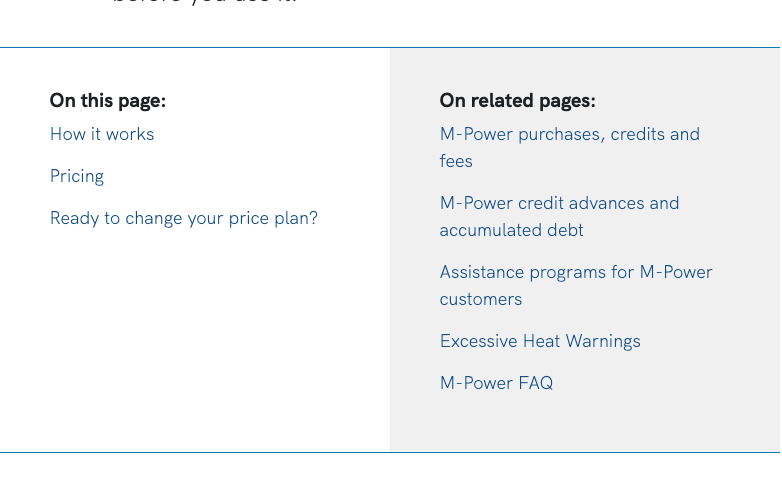Click Ready to change your price plan?

point(184,218)
